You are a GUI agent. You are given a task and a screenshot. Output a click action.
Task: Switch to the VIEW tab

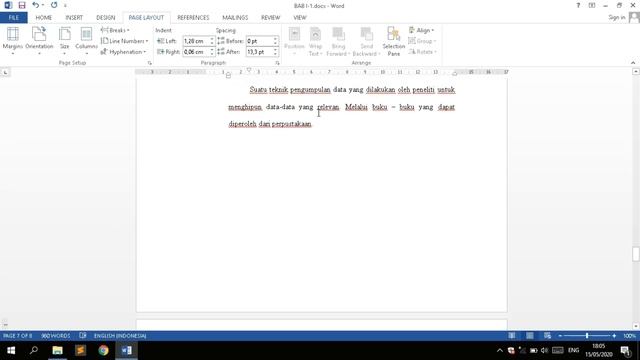(300, 18)
